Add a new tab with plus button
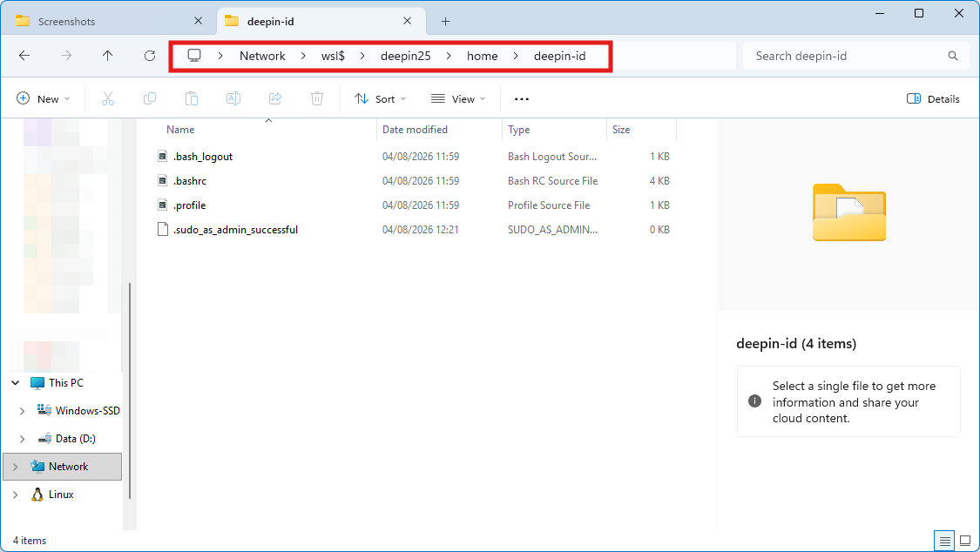This screenshot has width=980, height=552. coord(446,21)
